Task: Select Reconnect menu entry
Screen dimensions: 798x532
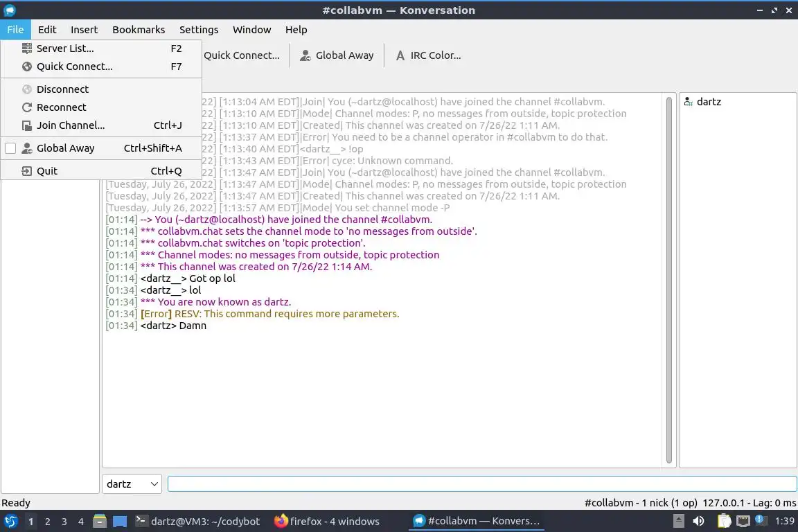Action: pos(101,107)
